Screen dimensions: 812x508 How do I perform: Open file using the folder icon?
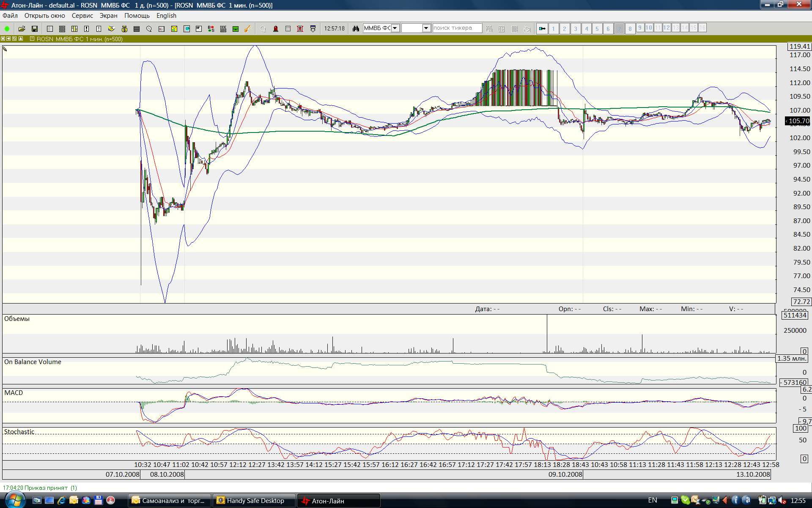[x=22, y=29]
